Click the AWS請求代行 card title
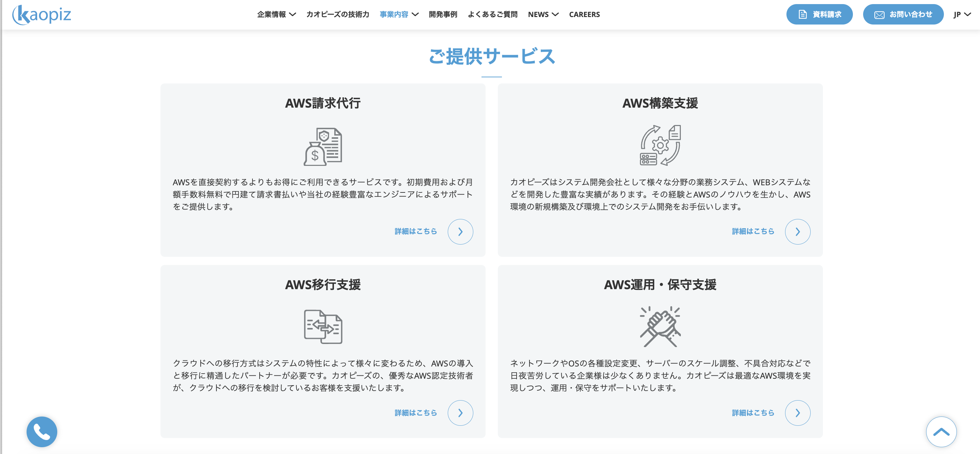 pos(323,103)
